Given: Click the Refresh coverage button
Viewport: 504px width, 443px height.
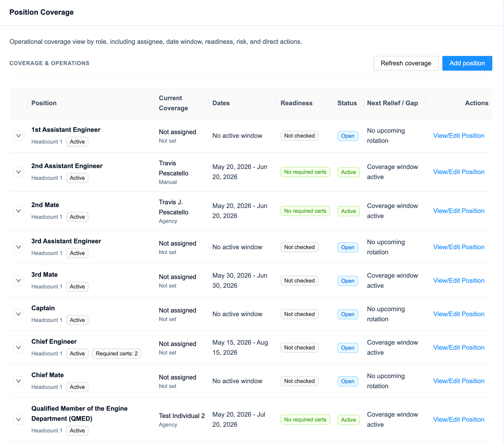Looking at the screenshot, I should pyautogui.click(x=406, y=63).
